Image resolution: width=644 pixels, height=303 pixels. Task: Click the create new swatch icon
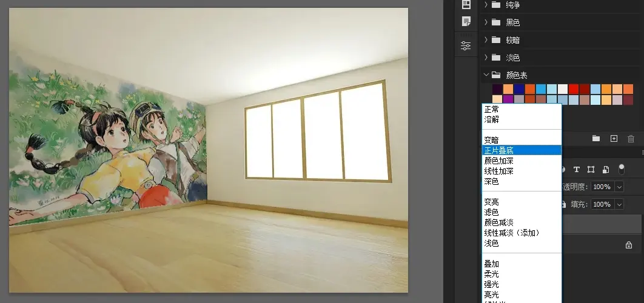tap(614, 139)
